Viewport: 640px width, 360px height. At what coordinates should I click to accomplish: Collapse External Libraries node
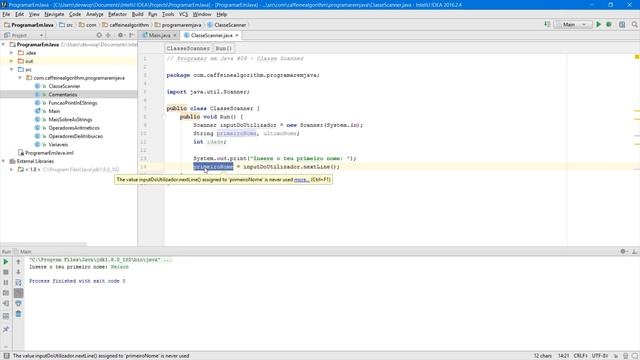[x=3, y=161]
